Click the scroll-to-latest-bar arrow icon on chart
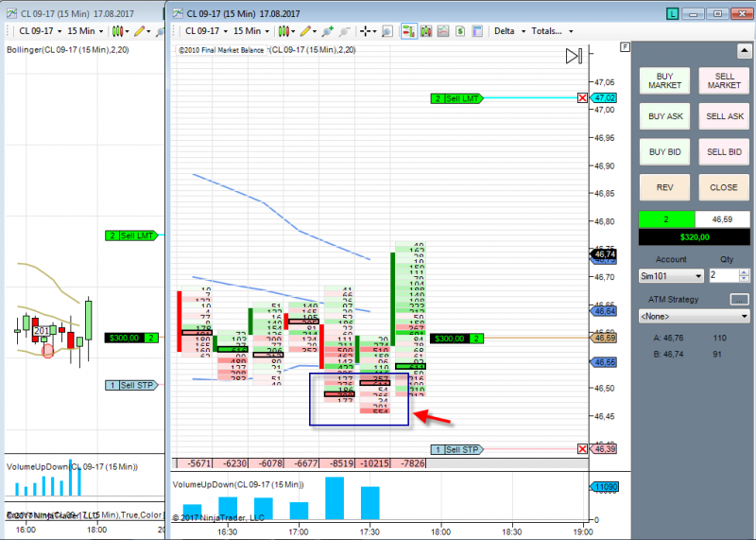The height and width of the screenshot is (540, 756). tap(574, 56)
